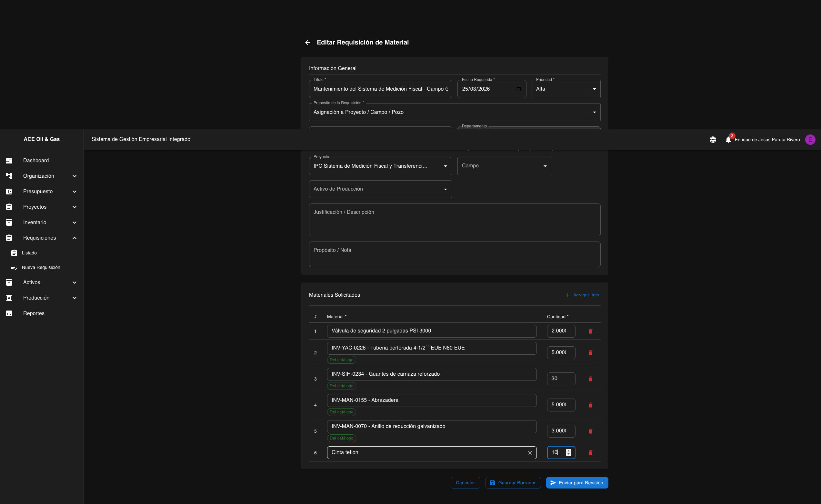Screen dimensions: 821x504
Task: Click the language globe icon
Action: coord(713,140)
